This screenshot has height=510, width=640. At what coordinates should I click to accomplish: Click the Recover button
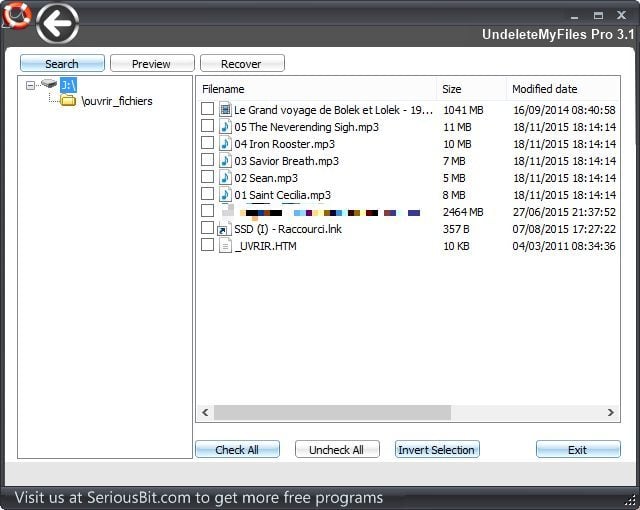coord(242,64)
